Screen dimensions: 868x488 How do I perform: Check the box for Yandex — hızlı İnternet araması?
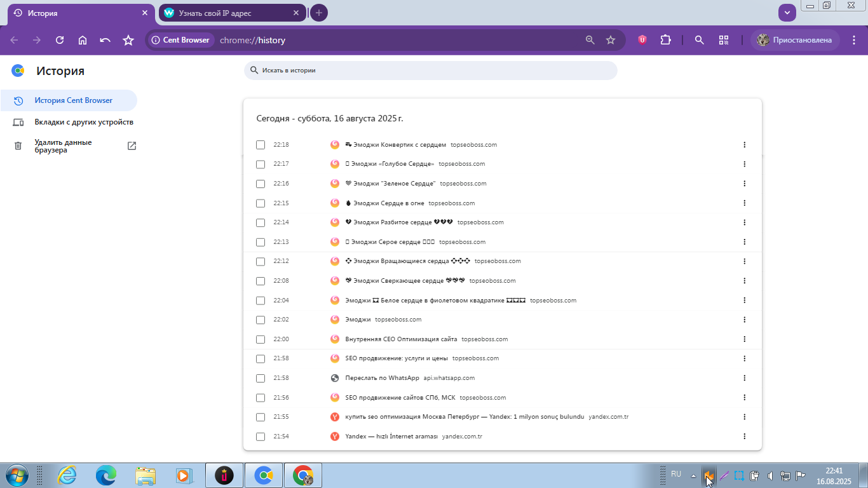261,437
